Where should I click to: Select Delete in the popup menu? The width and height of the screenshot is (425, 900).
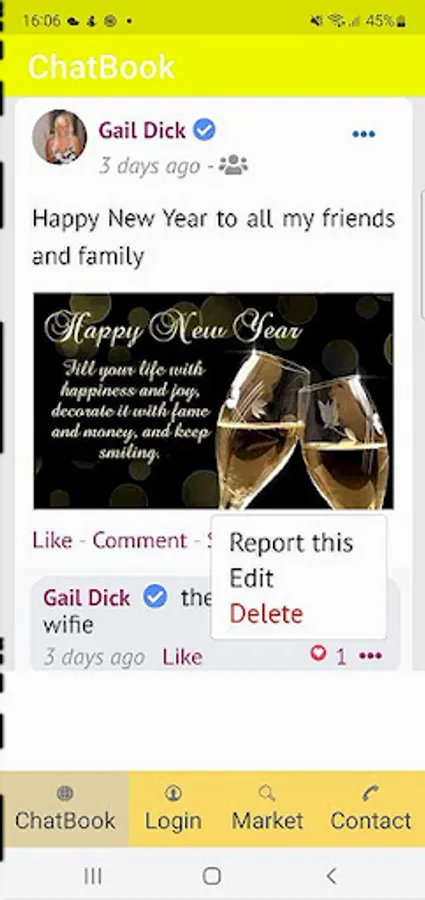click(x=266, y=614)
